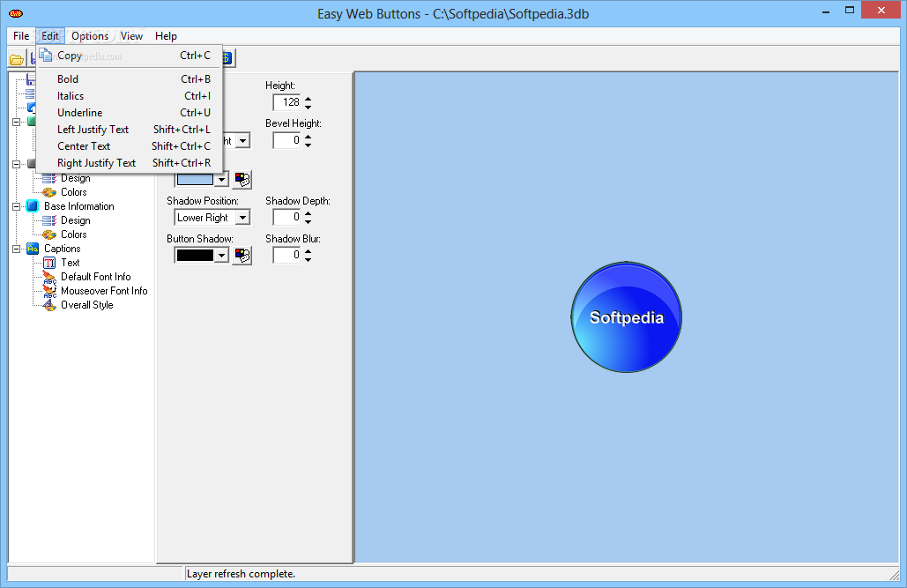Decrease Shadow Depth with down arrow
This screenshot has height=588, width=907.
pos(308,221)
